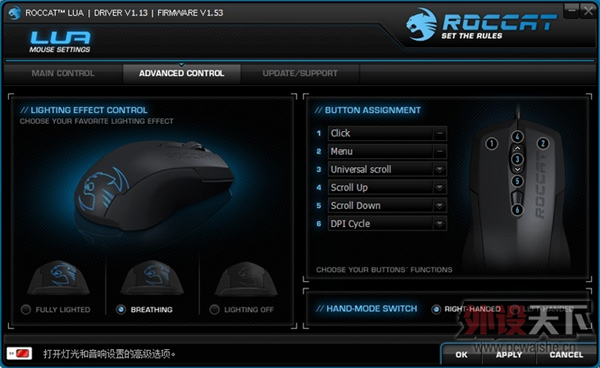Click the Chinese status bar hint text

coord(109,354)
